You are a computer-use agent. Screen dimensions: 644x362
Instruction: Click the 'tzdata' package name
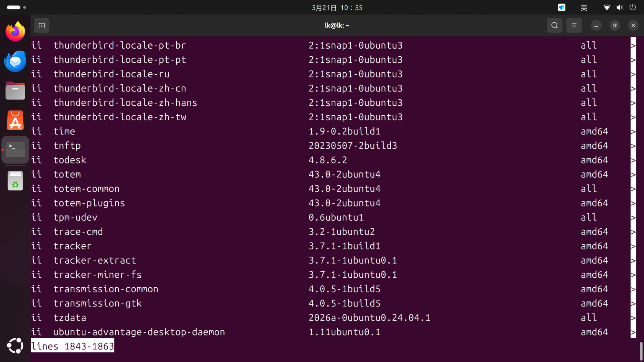click(70, 318)
